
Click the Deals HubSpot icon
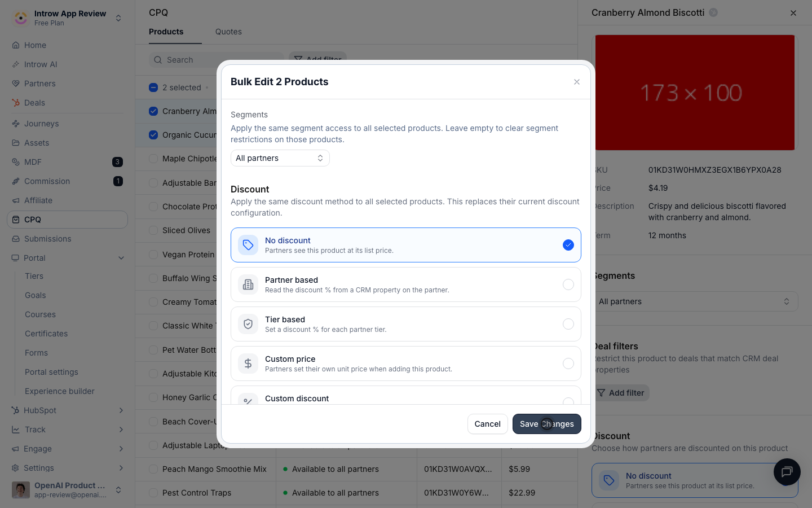pyautogui.click(x=16, y=103)
